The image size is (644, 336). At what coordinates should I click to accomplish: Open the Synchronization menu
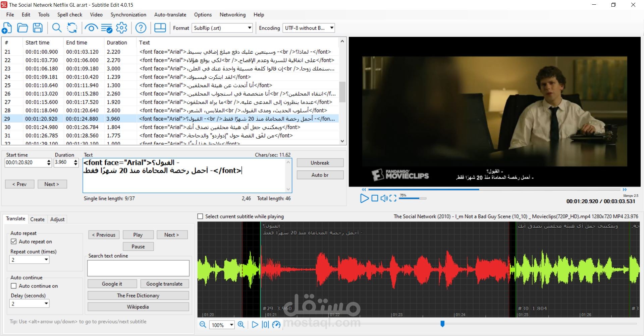click(128, 15)
